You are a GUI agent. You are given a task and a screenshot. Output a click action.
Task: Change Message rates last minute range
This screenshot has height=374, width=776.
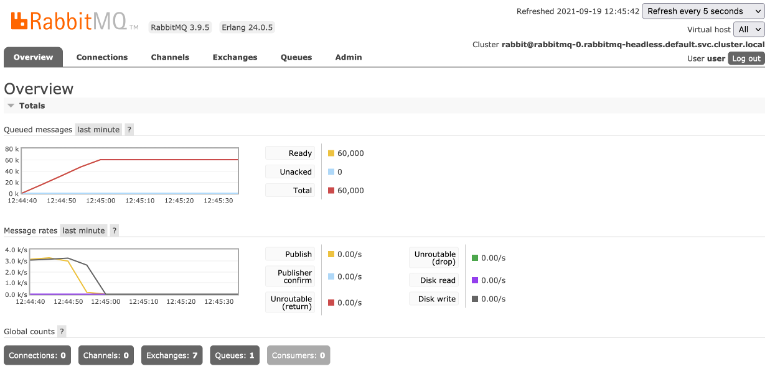[x=84, y=231]
